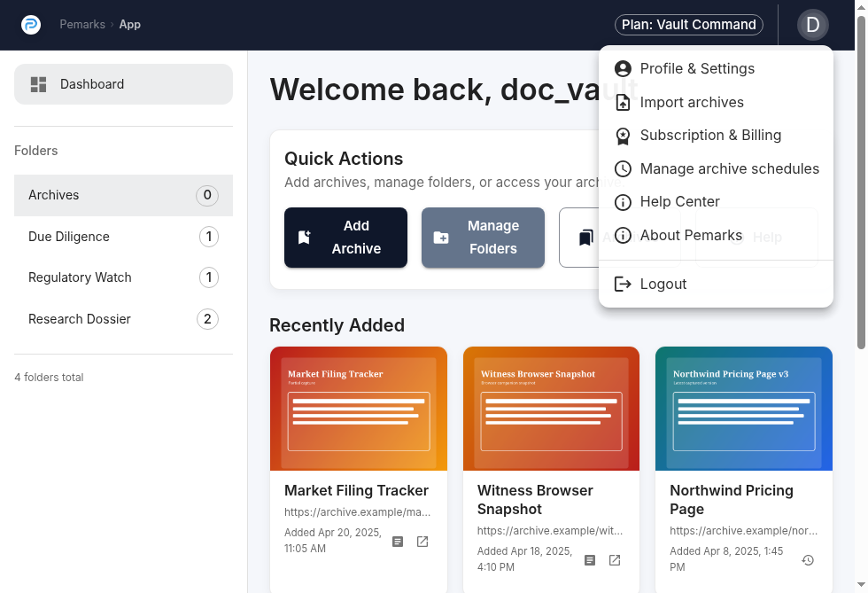Click the Plan: Vault Command badge
Image resolution: width=868 pixels, height=593 pixels.
(x=689, y=25)
